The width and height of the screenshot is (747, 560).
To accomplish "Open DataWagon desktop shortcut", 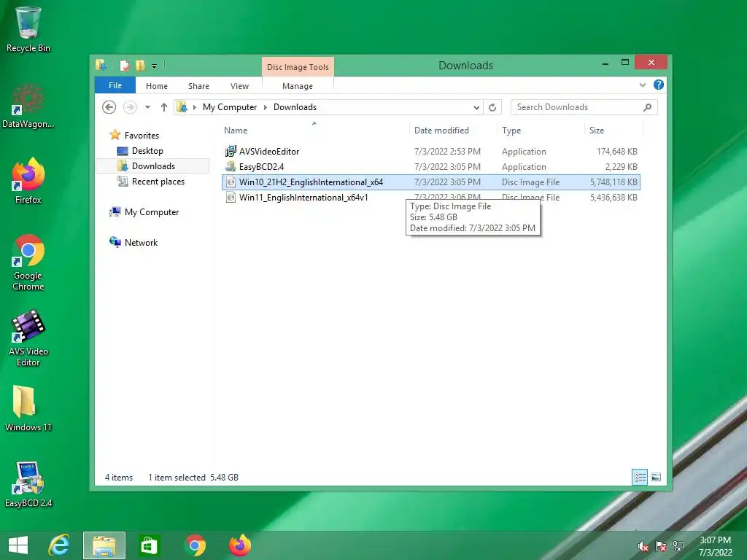I will [28, 106].
